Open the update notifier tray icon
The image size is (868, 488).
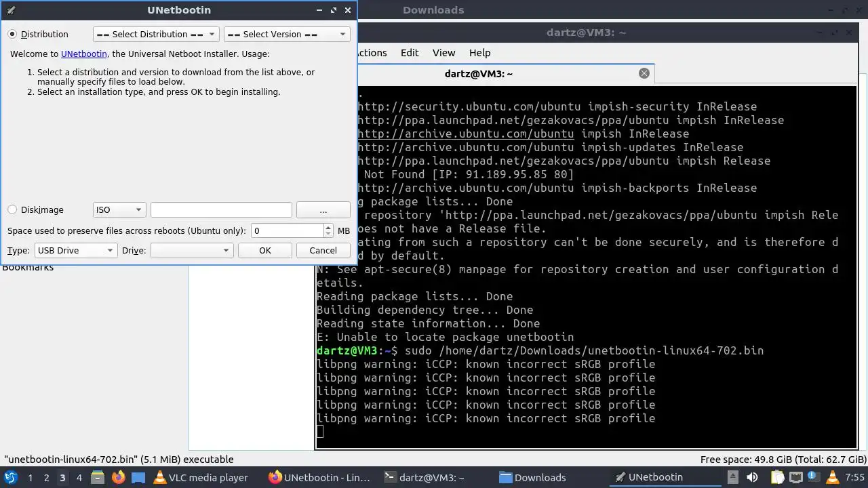812,478
